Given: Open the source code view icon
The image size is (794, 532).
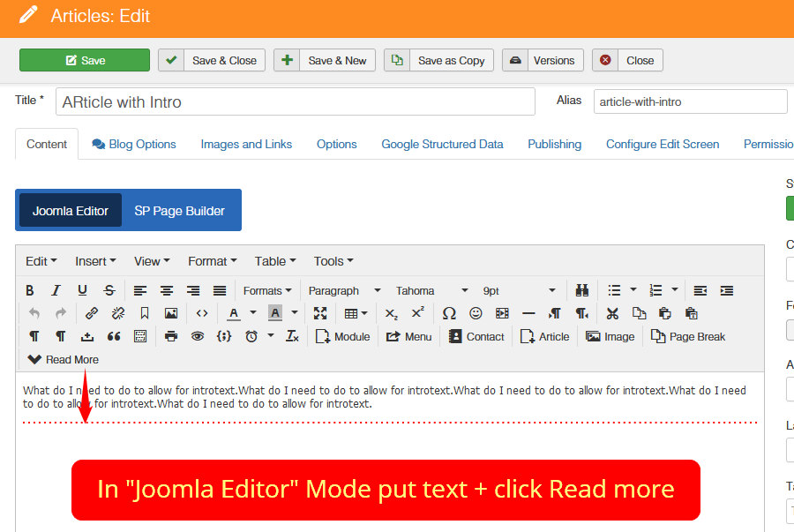Looking at the screenshot, I should (202, 313).
